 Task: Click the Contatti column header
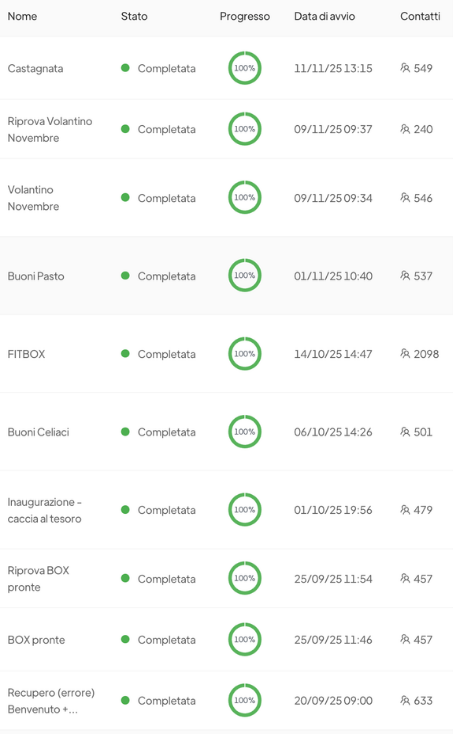click(x=420, y=16)
